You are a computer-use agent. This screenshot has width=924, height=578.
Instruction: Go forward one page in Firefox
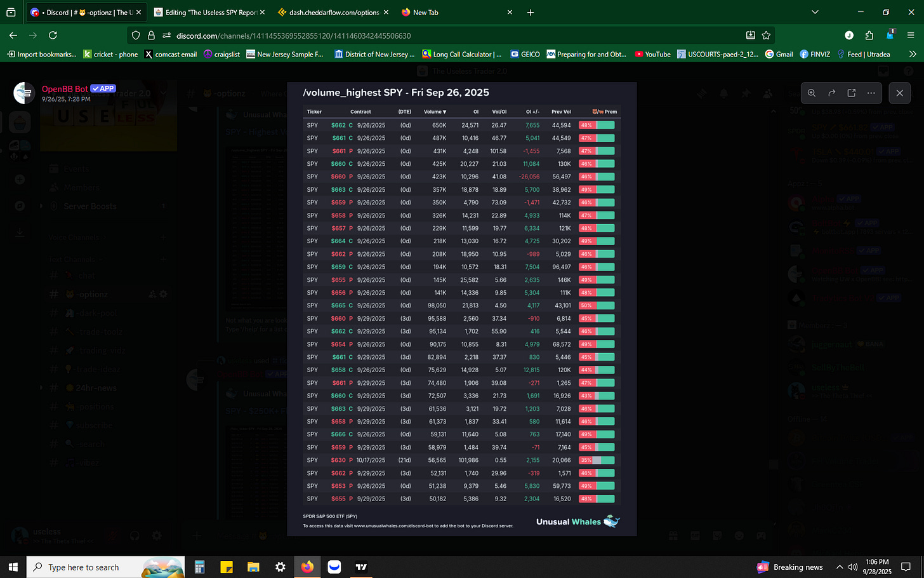tap(33, 36)
